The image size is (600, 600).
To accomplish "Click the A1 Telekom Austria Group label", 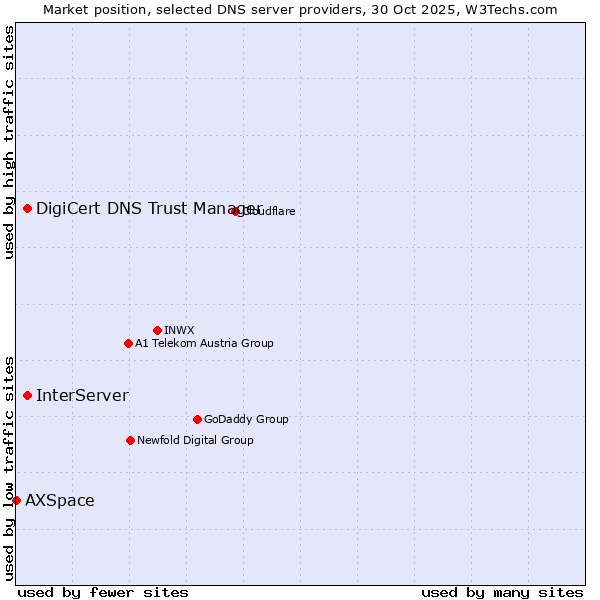I will 204,343.
